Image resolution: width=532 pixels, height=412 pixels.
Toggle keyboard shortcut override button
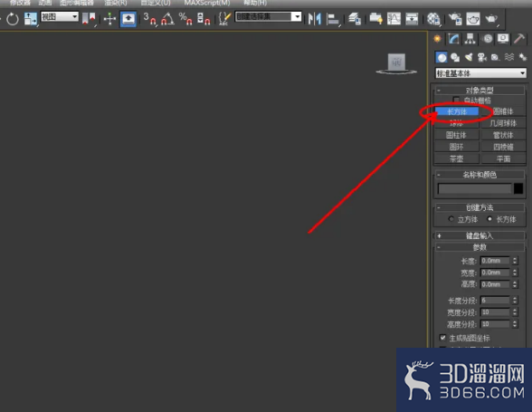[x=128, y=19]
